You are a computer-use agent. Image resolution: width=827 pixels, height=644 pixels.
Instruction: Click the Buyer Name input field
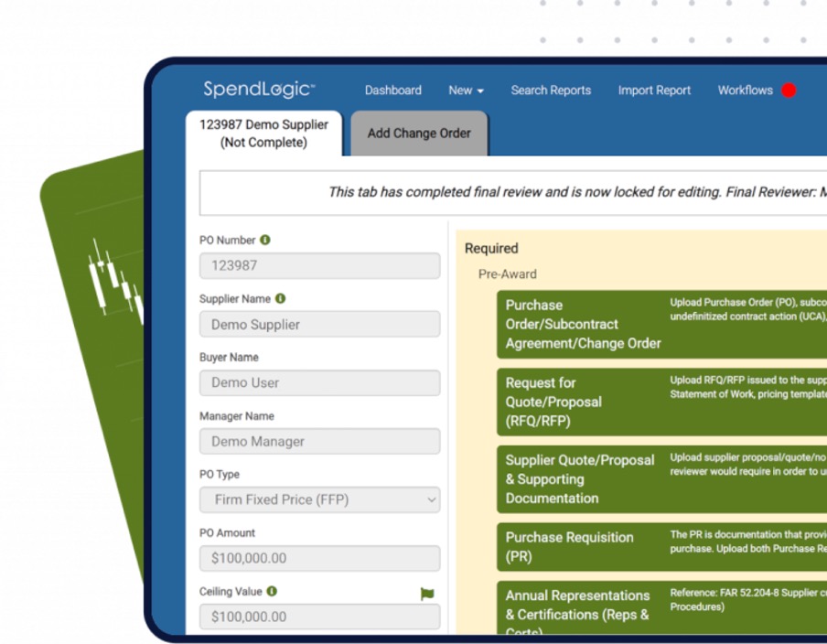tap(319, 383)
